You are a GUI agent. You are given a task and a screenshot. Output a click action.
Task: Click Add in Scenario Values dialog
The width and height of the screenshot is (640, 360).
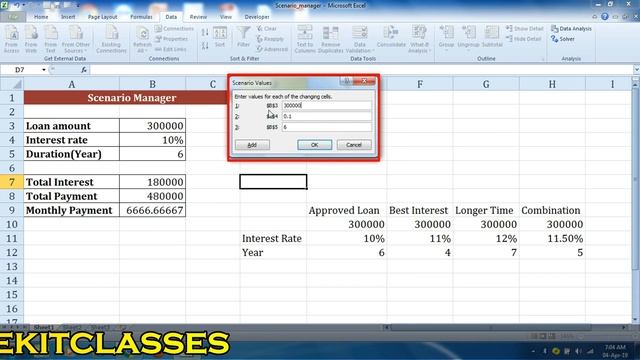[x=252, y=145]
